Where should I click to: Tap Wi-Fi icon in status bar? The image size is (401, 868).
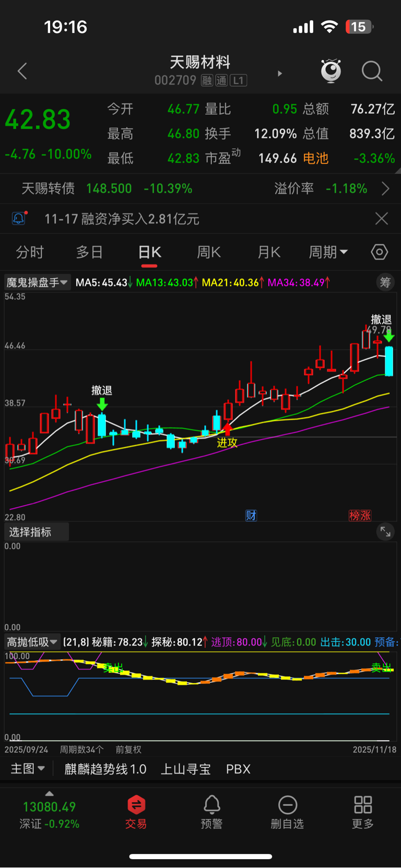coord(329,27)
